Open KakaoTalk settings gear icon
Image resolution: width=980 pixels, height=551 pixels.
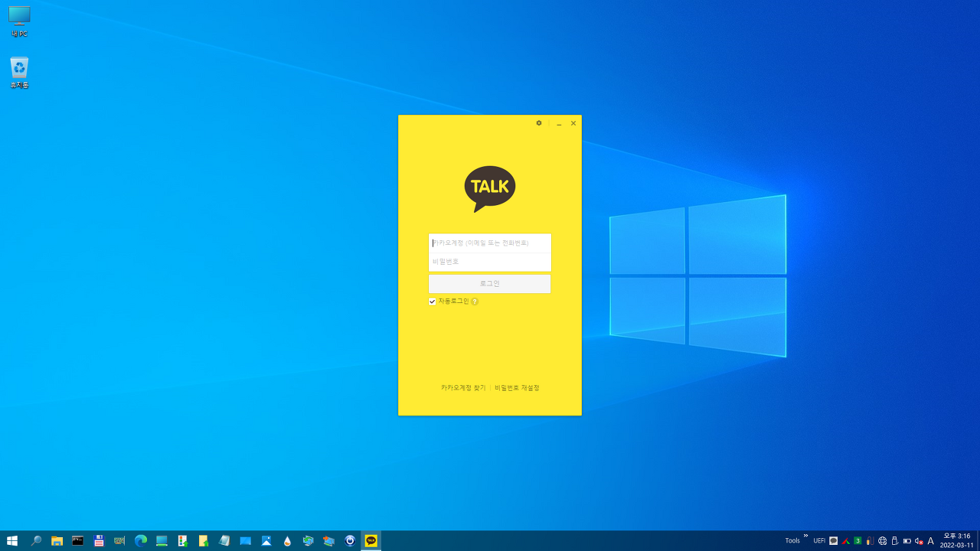[x=539, y=123]
